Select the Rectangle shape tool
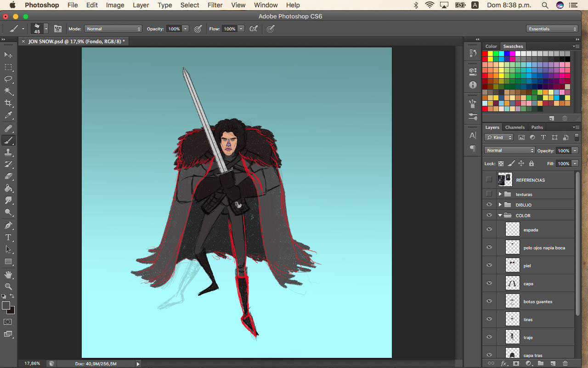 [8, 261]
